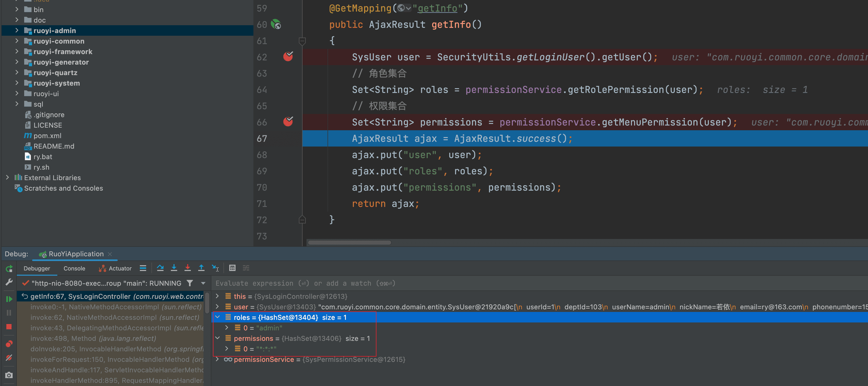Expand the ruoyi-system module

(x=17, y=83)
